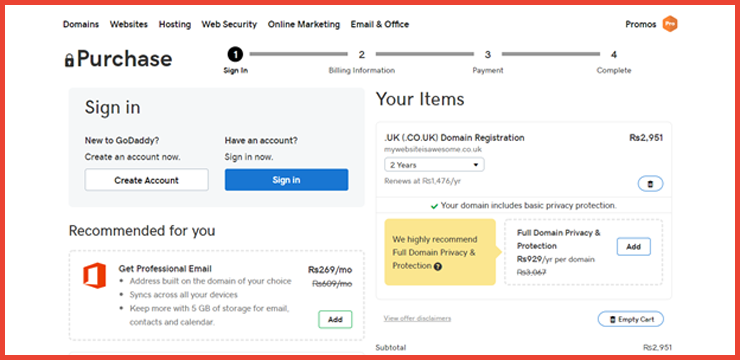Click the Office logo for Professional Email
The height and width of the screenshot is (360, 740).
[x=94, y=275]
